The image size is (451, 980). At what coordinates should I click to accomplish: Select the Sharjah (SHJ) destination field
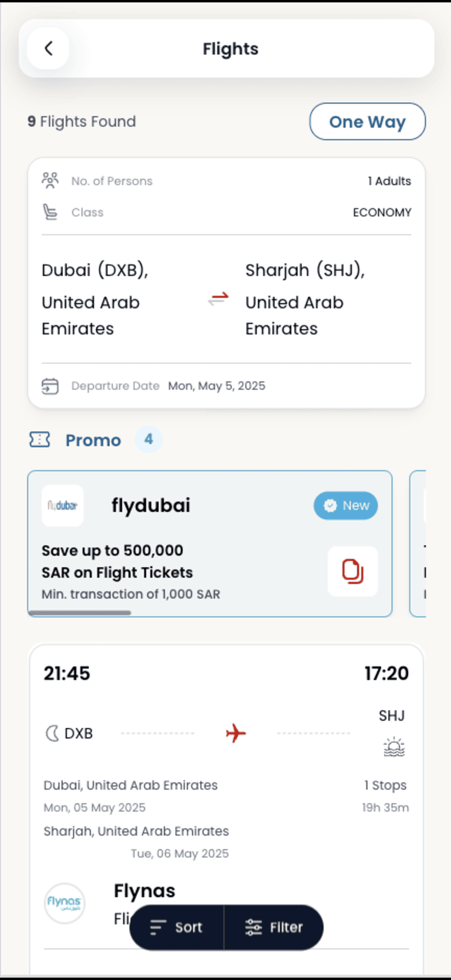(305, 299)
